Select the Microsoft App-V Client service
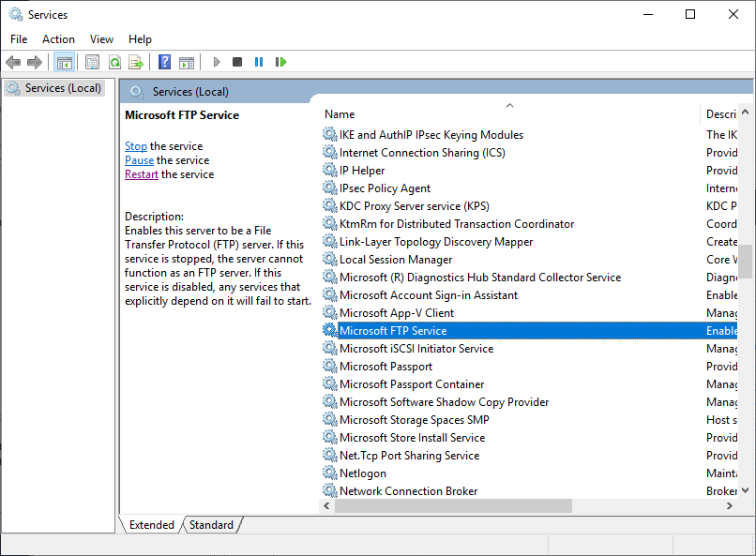Viewport: 756px width, 556px height. pyautogui.click(x=397, y=313)
